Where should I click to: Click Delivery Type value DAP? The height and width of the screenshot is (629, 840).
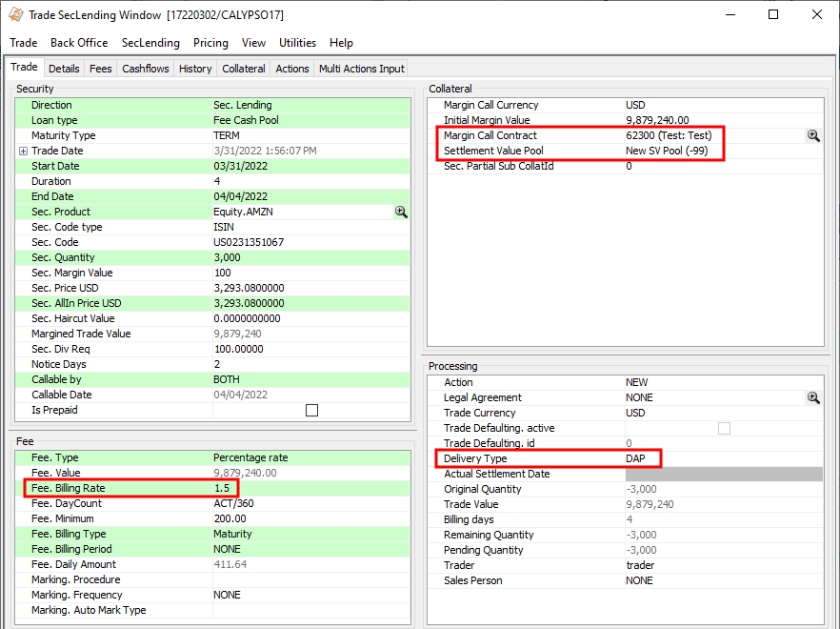(635, 459)
